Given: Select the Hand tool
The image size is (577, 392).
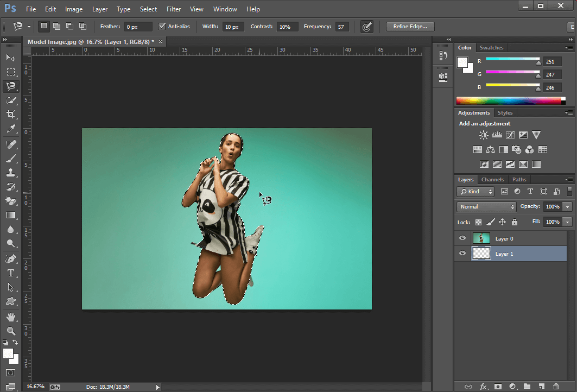Looking at the screenshot, I should 10,317.
